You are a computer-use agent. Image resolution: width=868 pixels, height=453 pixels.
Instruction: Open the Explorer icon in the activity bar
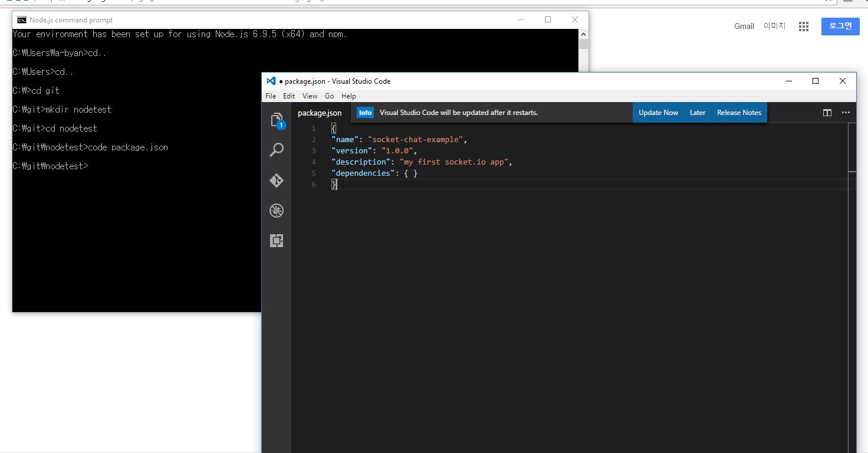click(x=277, y=120)
